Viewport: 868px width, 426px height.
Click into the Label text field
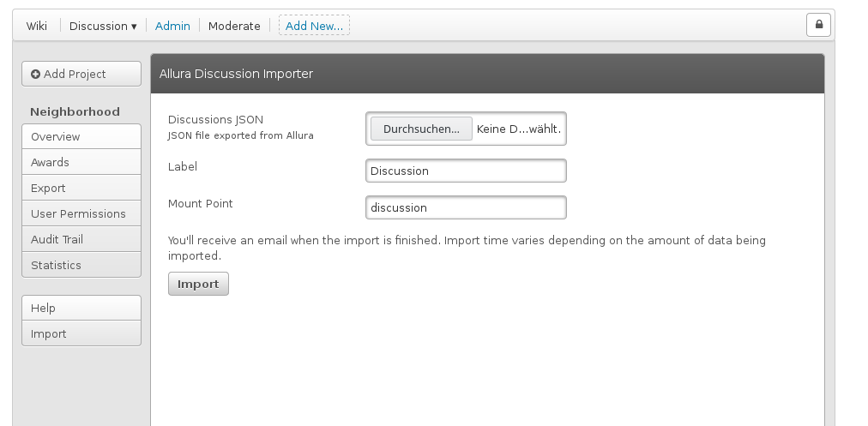466,171
